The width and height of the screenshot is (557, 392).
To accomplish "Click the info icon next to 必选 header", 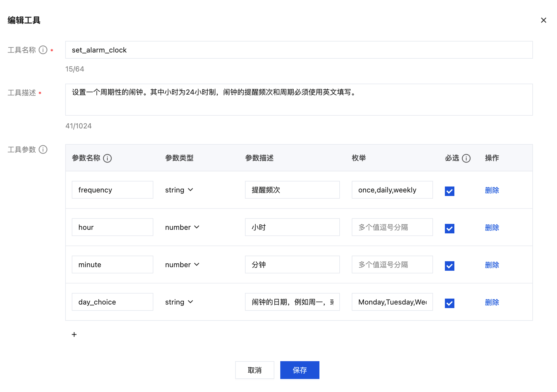I will tap(466, 158).
